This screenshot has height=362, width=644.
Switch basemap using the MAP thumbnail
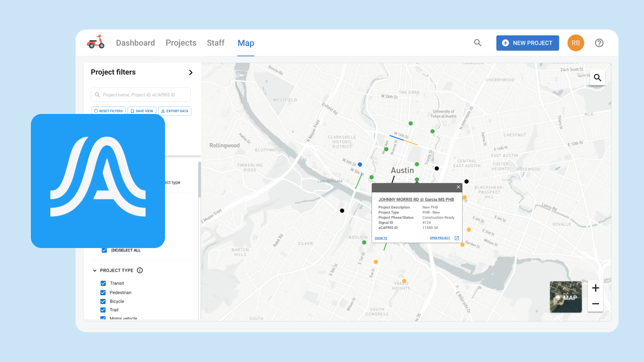pyautogui.click(x=566, y=297)
